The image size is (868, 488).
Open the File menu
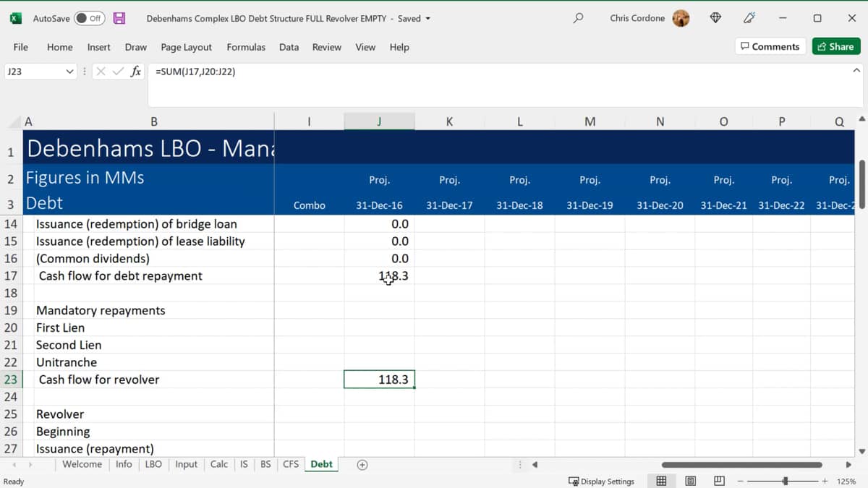pyautogui.click(x=21, y=47)
